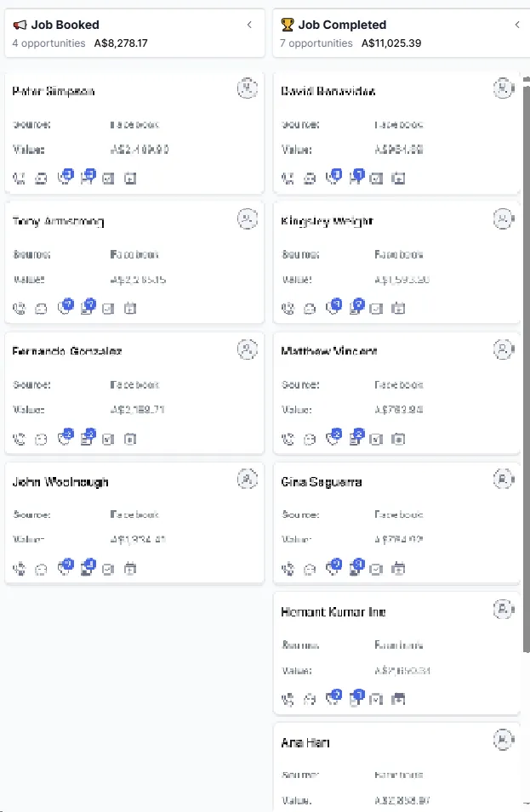
Task: Click phone icon on Matthew Vincent card
Action: (288, 439)
